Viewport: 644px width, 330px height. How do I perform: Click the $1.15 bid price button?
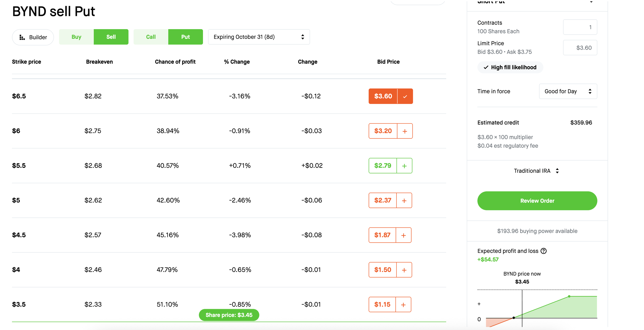point(382,304)
